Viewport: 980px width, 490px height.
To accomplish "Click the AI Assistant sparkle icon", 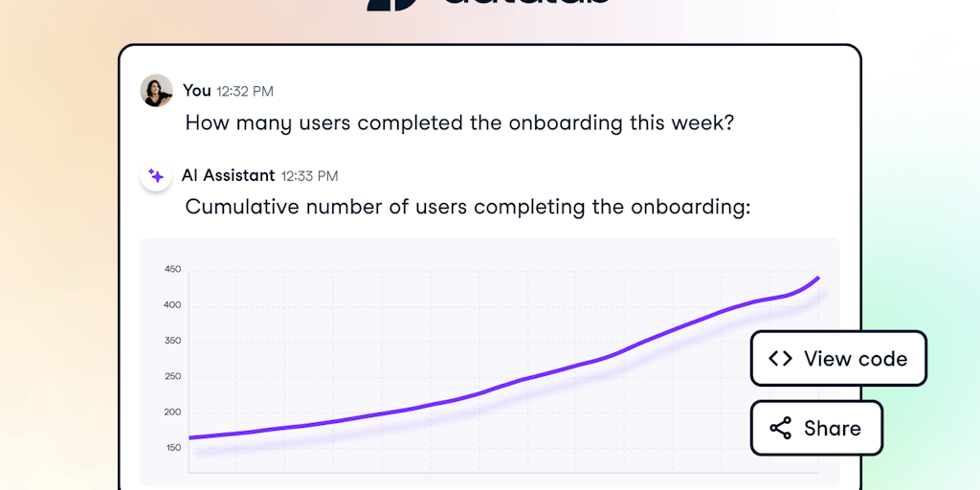I will click(156, 176).
